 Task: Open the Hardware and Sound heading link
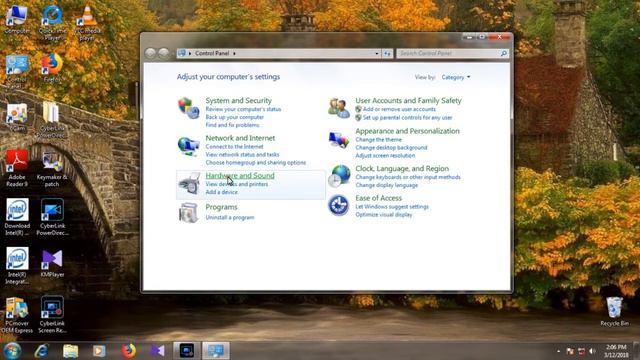coord(240,176)
